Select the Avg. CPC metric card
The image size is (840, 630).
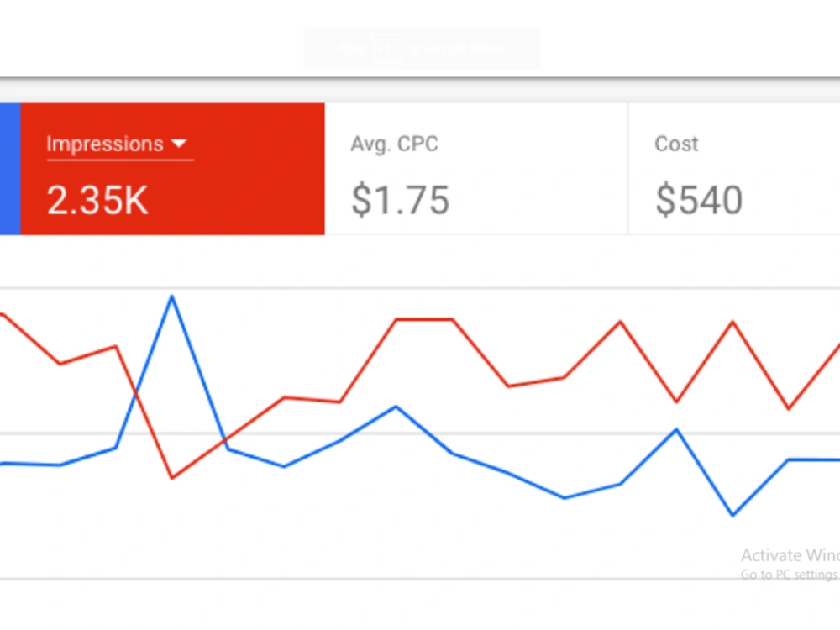(x=475, y=169)
